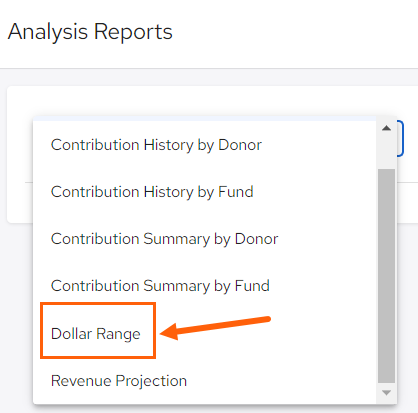418x413 pixels.
Task: Click gray page background below the card
Action: point(17,317)
